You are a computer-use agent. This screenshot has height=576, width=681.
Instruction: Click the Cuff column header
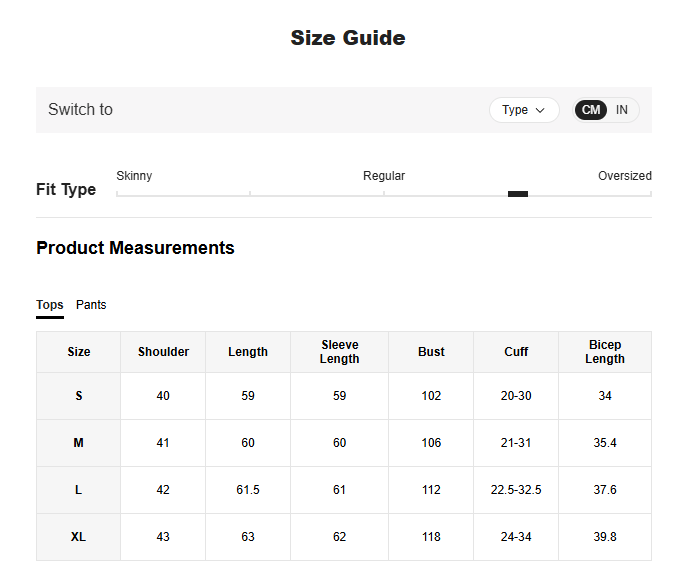click(516, 352)
